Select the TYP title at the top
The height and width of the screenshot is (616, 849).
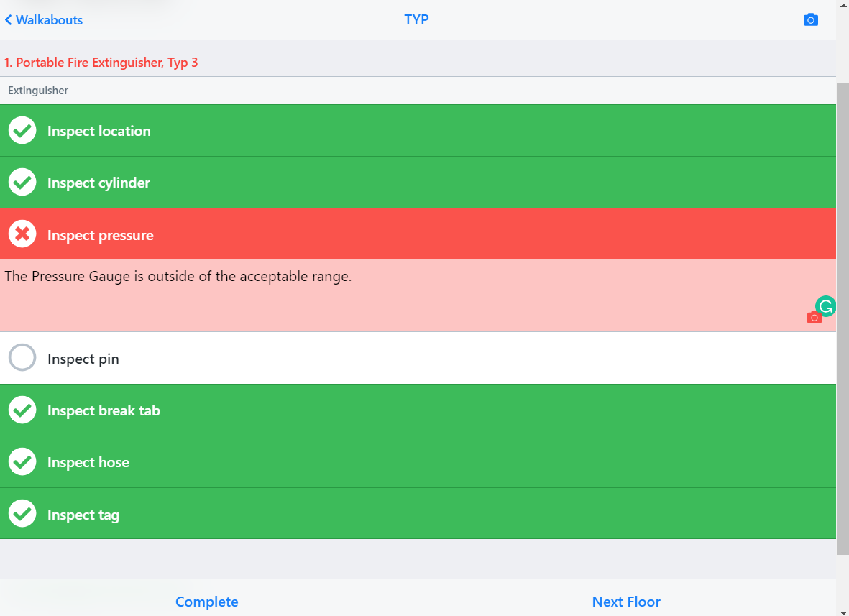pos(416,19)
